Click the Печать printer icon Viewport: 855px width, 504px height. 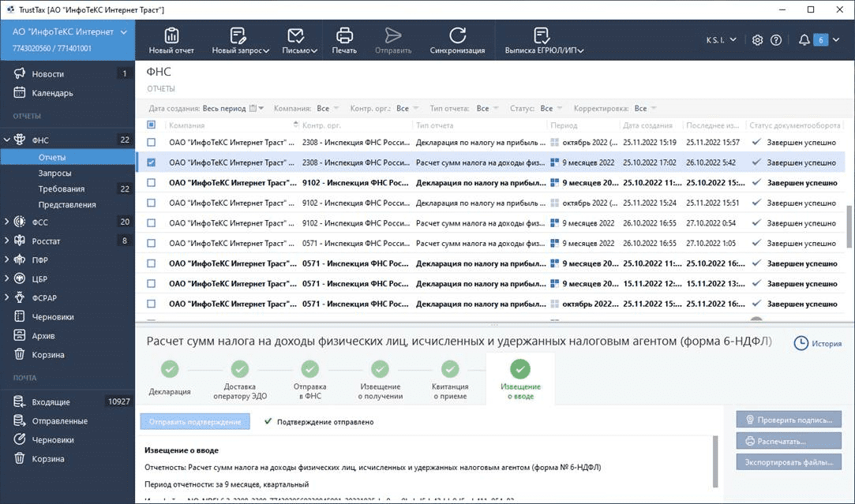point(344,36)
